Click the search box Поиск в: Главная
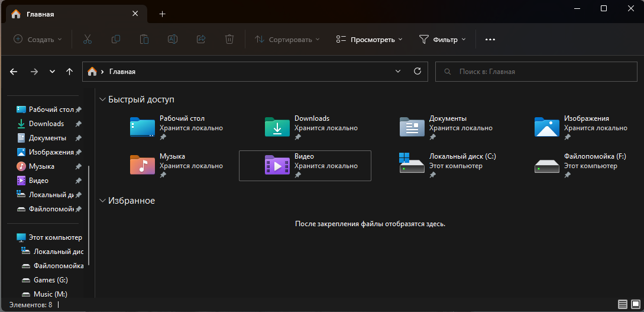The width and height of the screenshot is (644, 312). point(536,72)
